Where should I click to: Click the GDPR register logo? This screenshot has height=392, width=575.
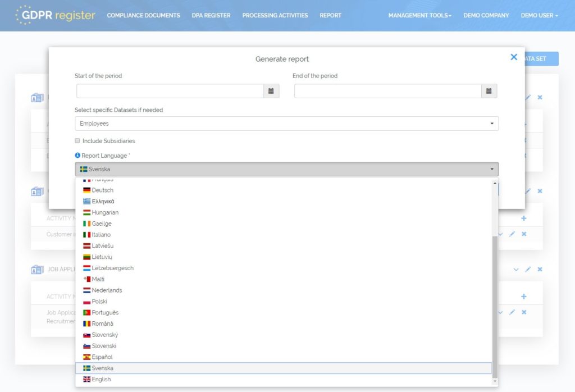[55, 15]
